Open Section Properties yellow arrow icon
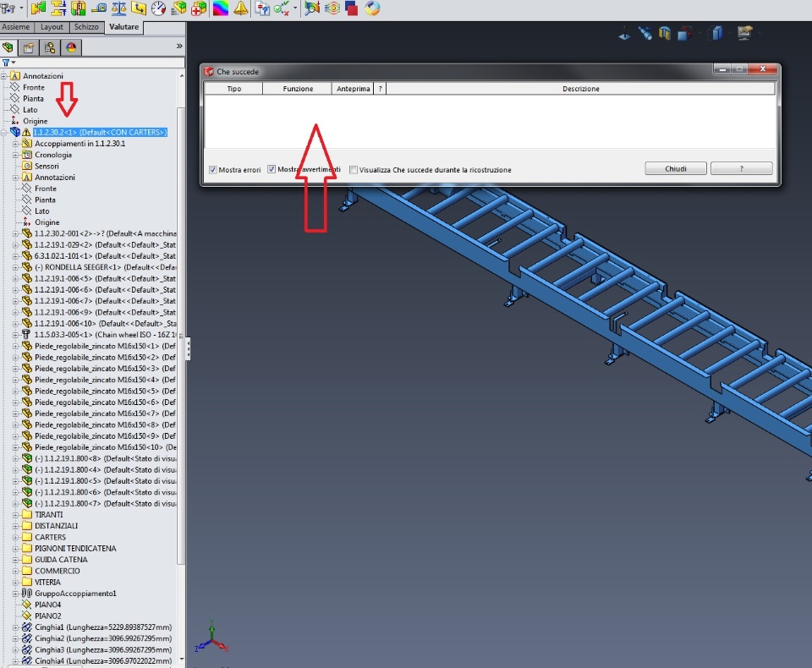Screen dimensions: 812x668 pos(138,8)
